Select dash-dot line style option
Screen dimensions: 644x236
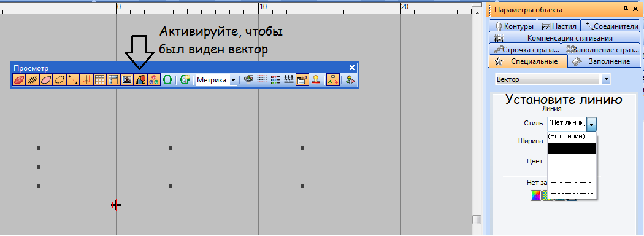tap(572, 182)
